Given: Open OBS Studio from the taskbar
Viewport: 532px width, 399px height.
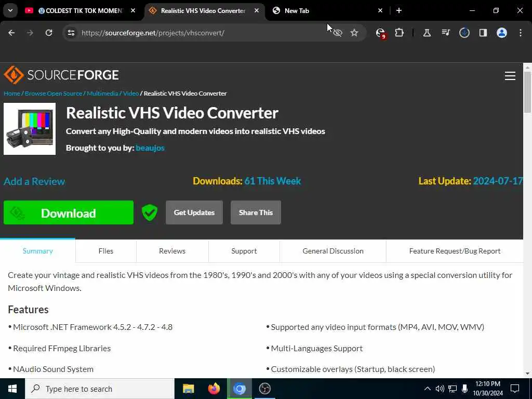Looking at the screenshot, I should click(x=264, y=389).
